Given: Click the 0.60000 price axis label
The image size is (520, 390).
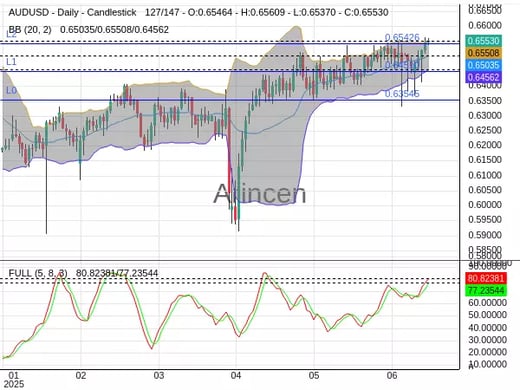Looking at the screenshot, I should 485,204.
